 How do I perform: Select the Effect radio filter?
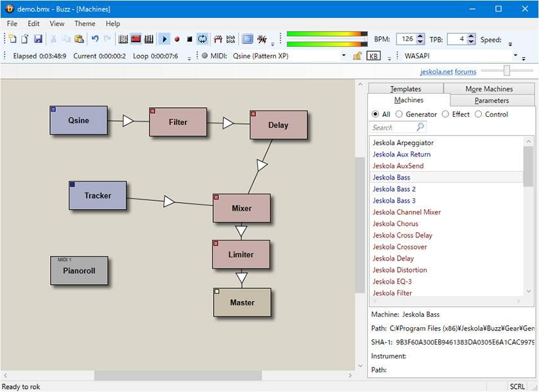tap(445, 114)
